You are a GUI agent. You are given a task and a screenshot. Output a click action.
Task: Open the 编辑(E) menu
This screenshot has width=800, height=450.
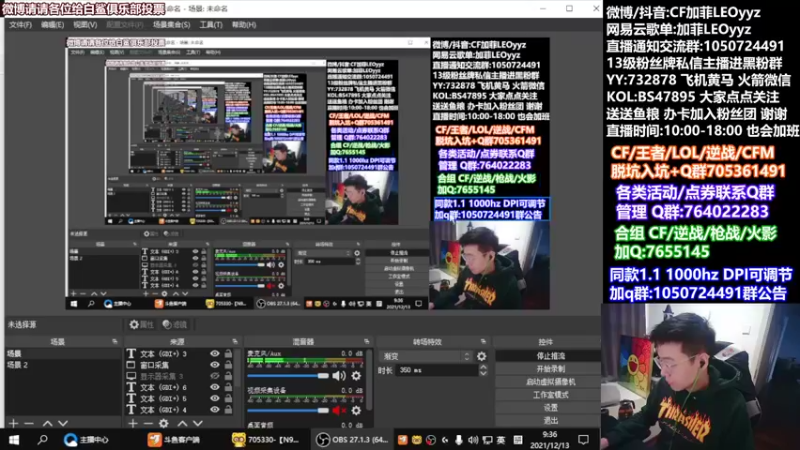(52, 24)
